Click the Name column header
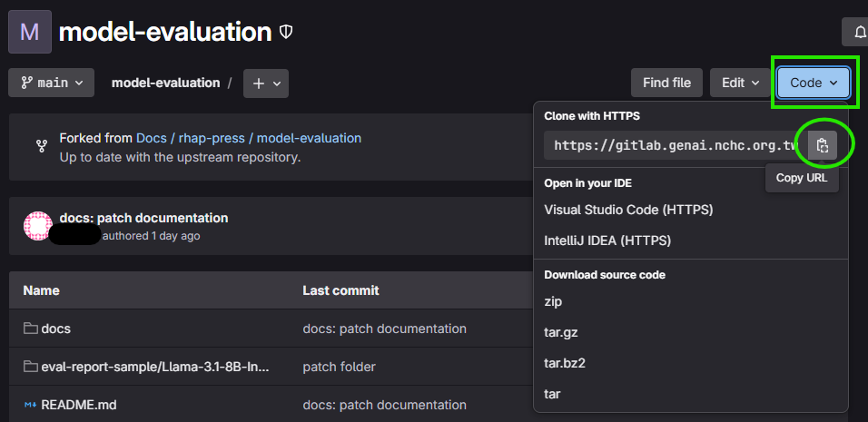This screenshot has width=868, height=422. tap(41, 290)
